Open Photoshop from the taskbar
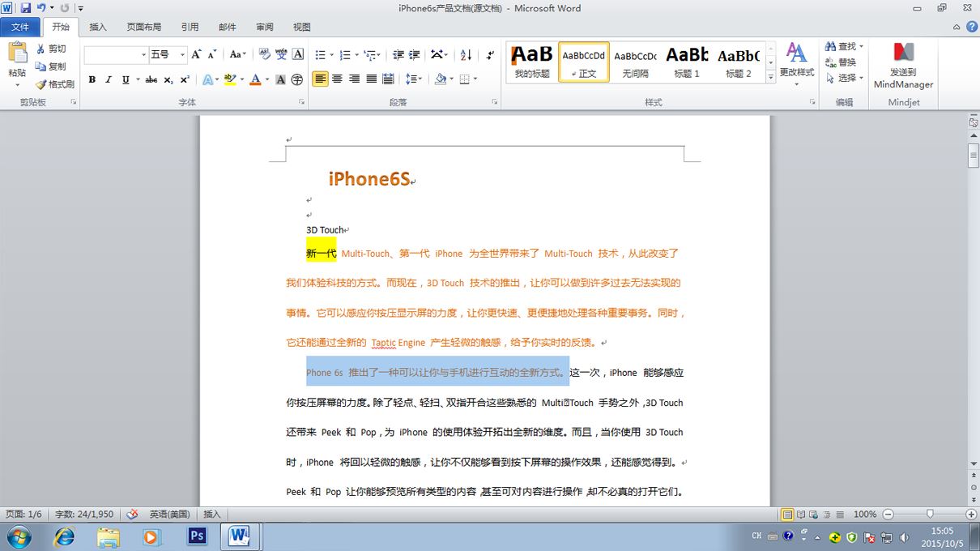 click(196, 536)
